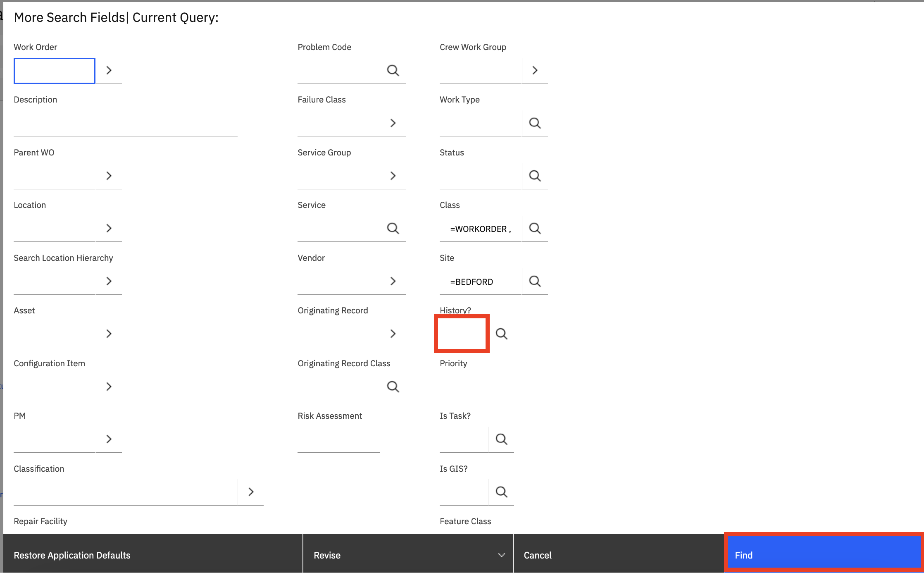
Task: Expand the Failure Class lookup arrow
Action: click(393, 122)
